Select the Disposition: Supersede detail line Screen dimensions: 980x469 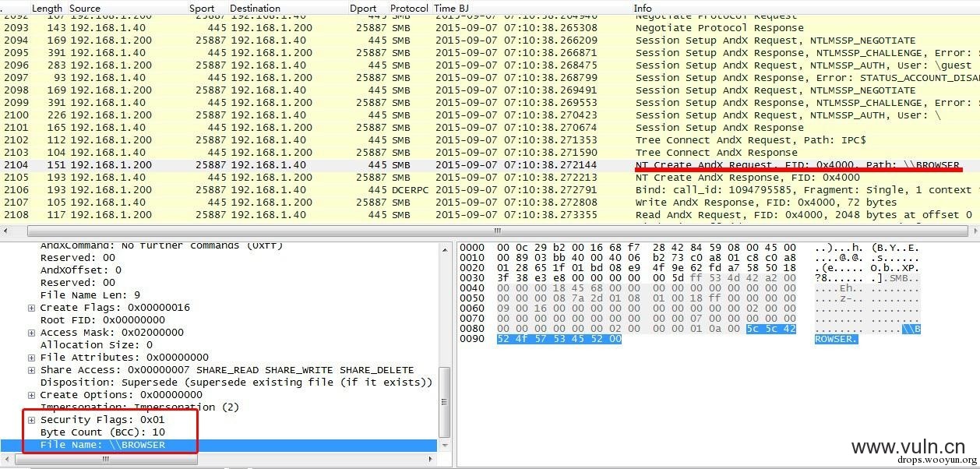point(234,383)
